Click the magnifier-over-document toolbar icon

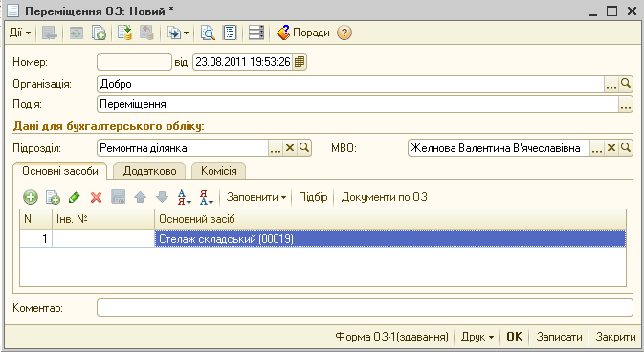pyautogui.click(x=208, y=33)
